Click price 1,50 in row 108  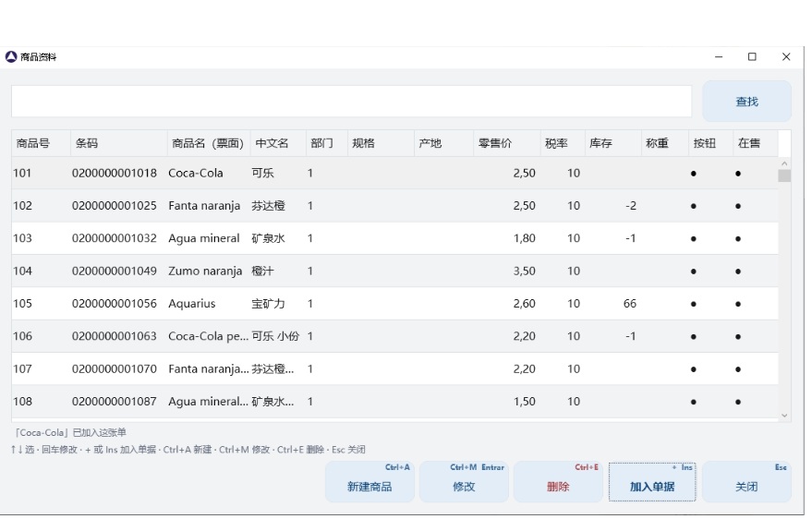[x=524, y=401]
